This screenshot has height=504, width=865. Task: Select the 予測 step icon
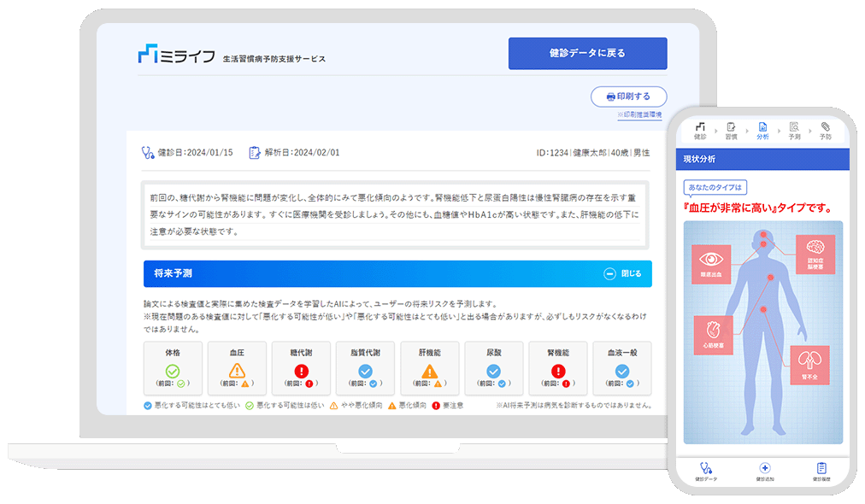point(794,127)
